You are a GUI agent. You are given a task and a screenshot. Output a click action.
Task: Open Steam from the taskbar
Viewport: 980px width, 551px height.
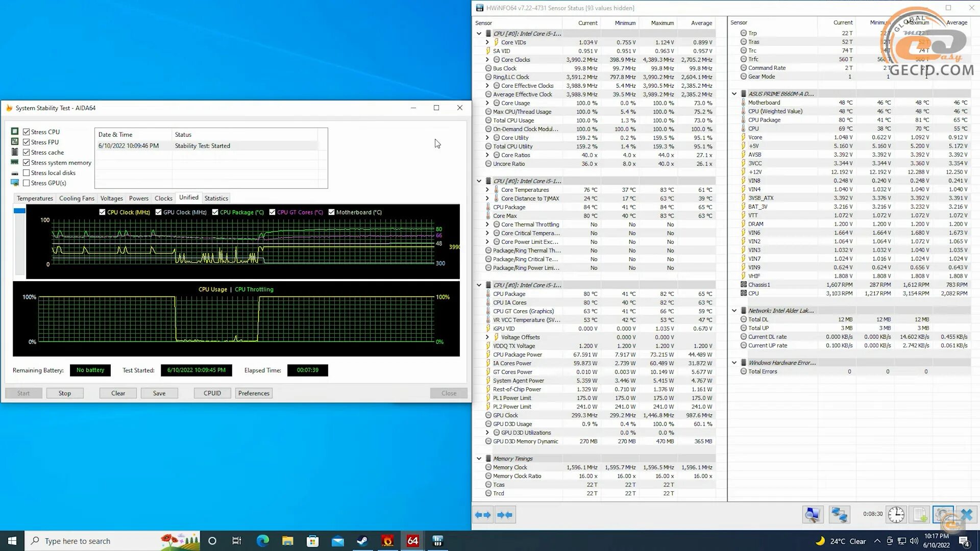pyautogui.click(x=362, y=541)
